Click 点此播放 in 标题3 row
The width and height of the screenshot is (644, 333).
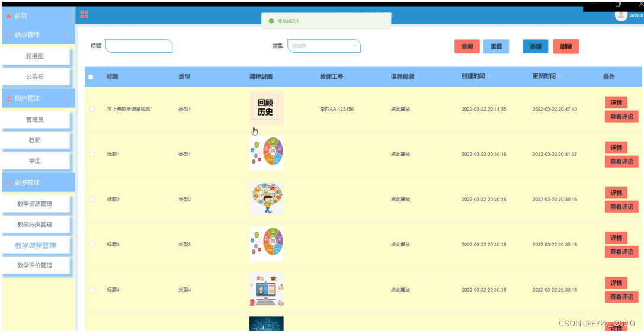click(x=401, y=245)
